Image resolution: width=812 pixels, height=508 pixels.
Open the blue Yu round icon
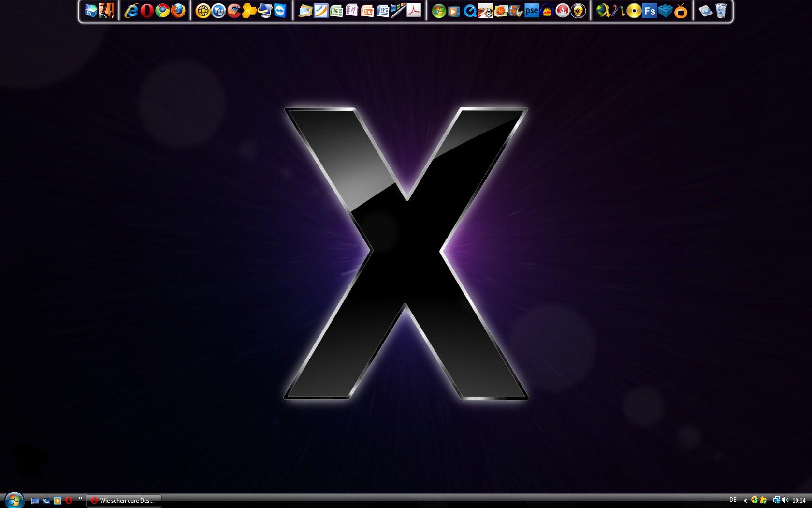[218, 11]
